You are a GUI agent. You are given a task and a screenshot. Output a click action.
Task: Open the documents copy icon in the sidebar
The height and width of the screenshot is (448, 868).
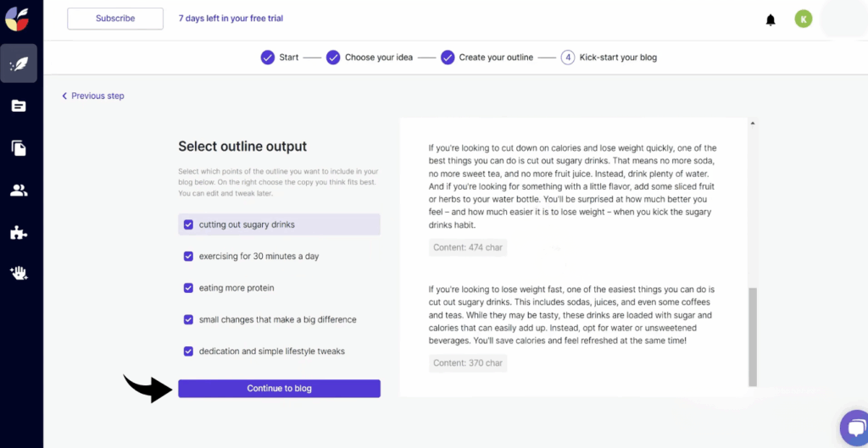[x=18, y=148]
